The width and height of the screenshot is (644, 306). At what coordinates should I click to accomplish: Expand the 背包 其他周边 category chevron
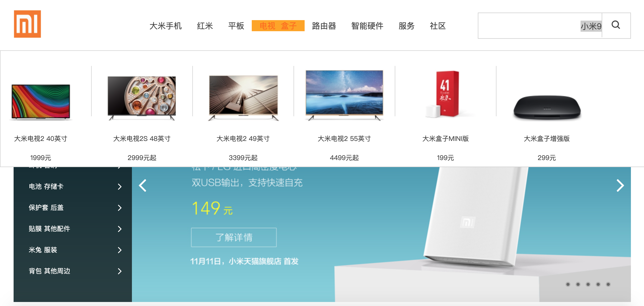[120, 271]
